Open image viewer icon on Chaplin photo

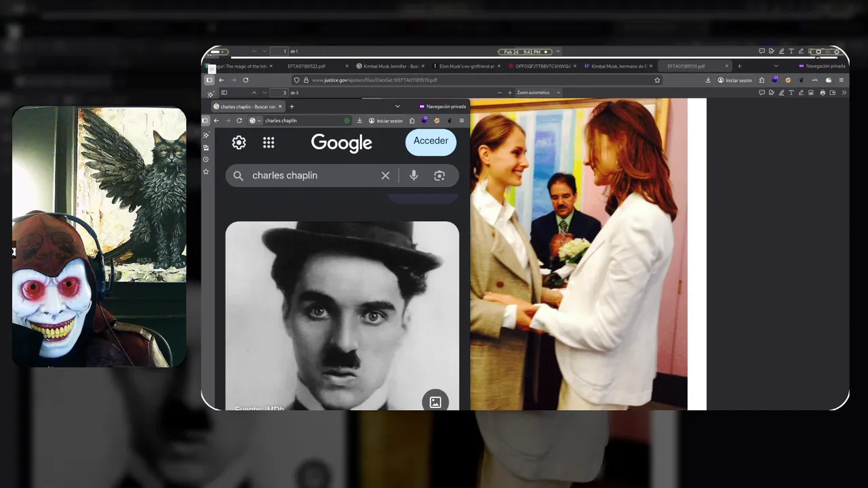(435, 402)
